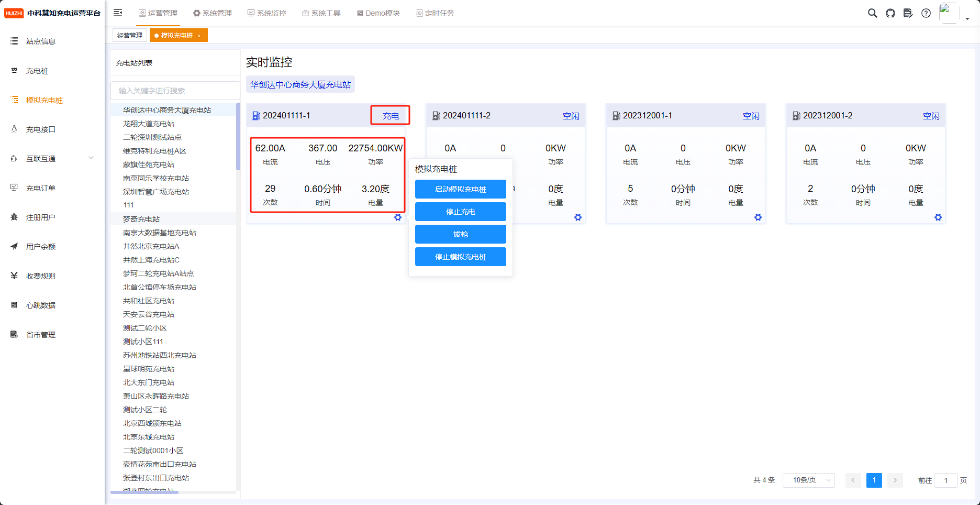Screen dimensions: 980x505
Task: Open the help question mark icon
Action: pos(926,13)
